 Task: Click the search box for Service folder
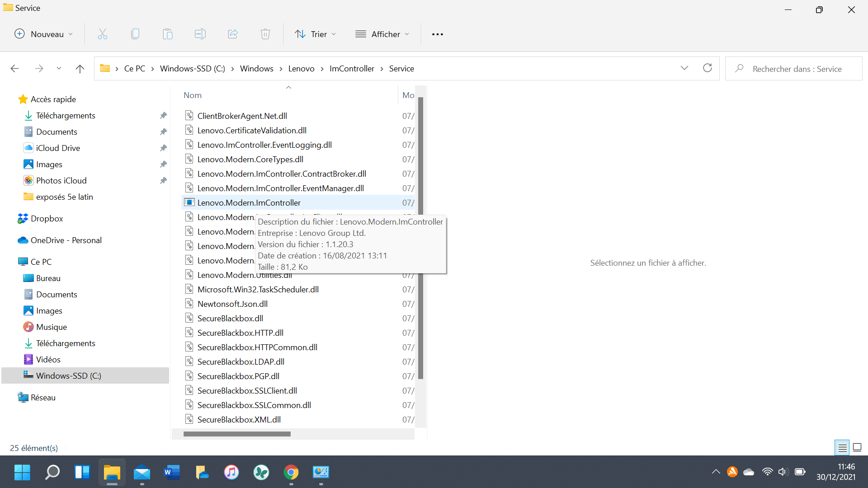797,69
